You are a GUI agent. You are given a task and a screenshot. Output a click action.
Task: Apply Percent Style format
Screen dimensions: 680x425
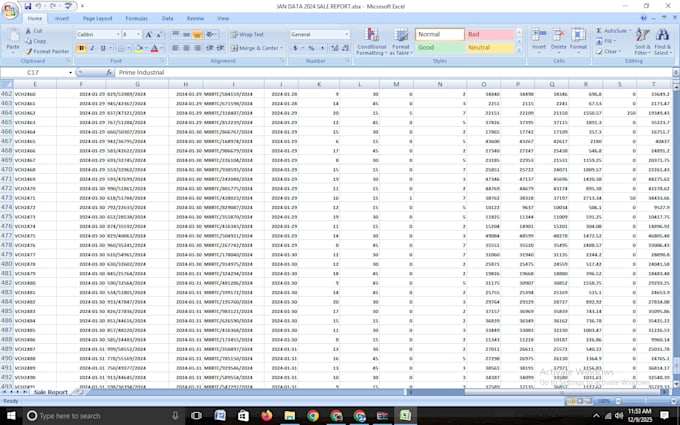(311, 48)
